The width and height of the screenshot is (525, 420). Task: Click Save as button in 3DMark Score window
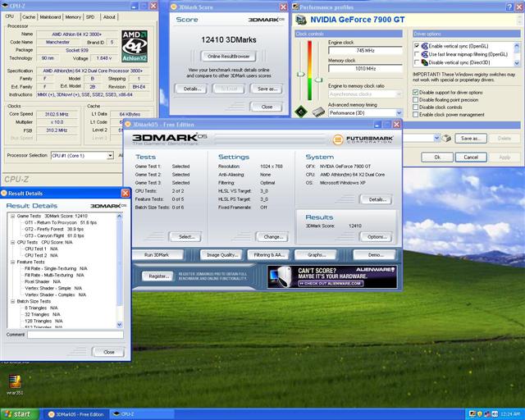pos(267,89)
